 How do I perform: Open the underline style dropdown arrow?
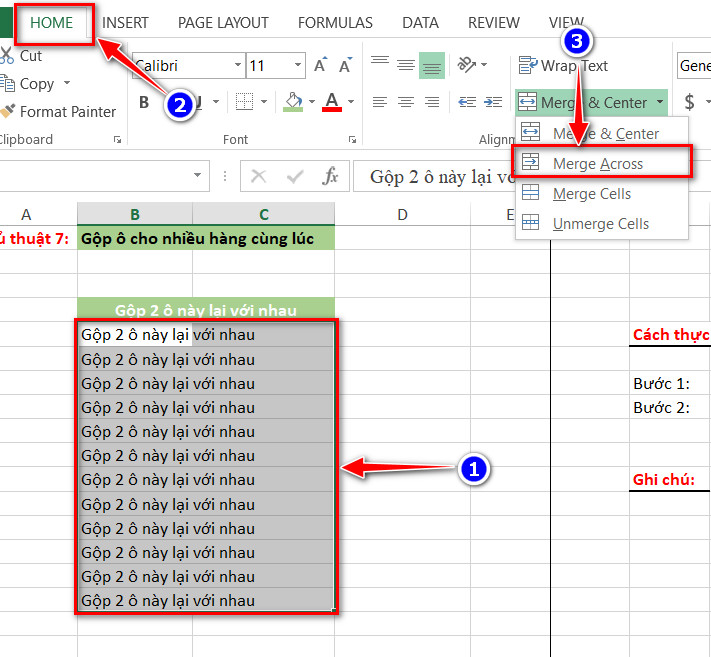(x=216, y=102)
